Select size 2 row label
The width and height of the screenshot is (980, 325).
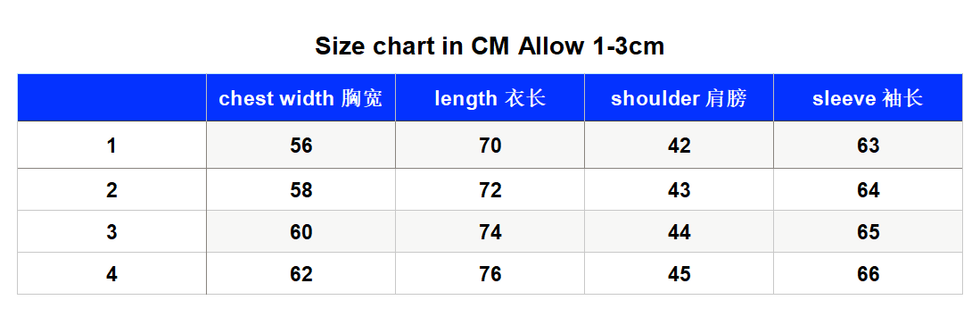coord(111,190)
